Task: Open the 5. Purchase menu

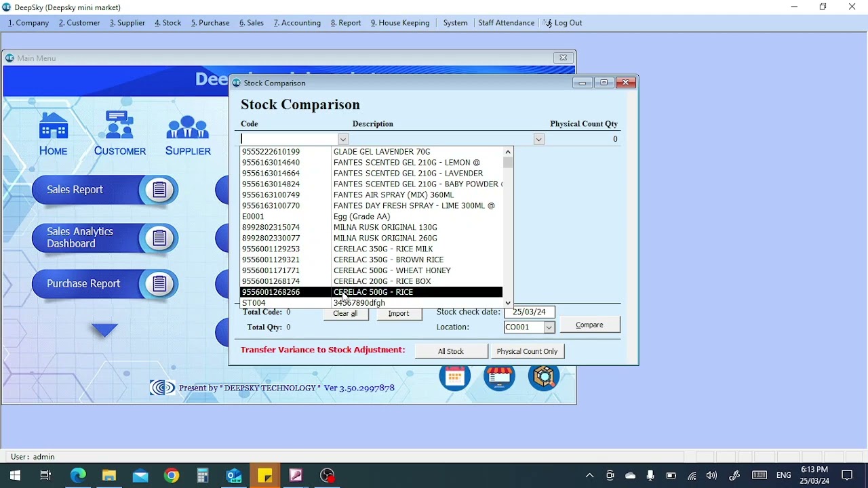Action: pyautogui.click(x=210, y=22)
